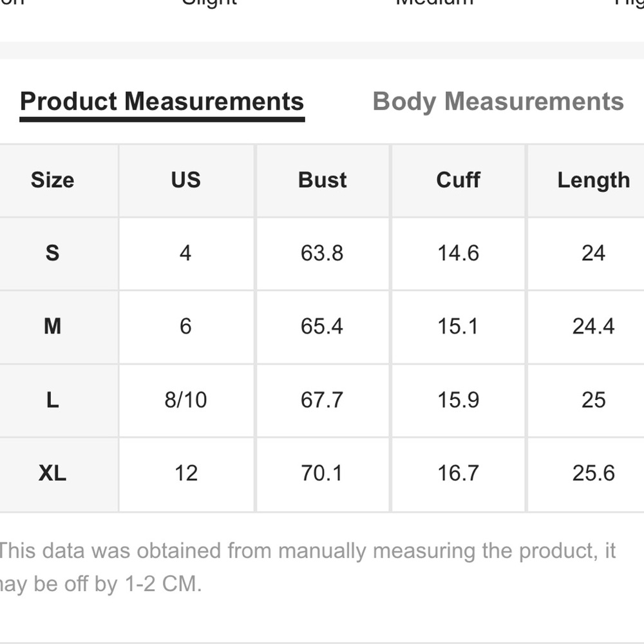The image size is (644, 644).
Task: Click the cuff value 15.1 cell
Action: click(x=459, y=327)
